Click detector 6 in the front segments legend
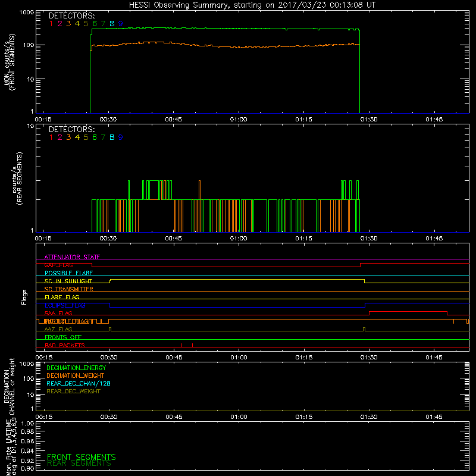The height and width of the screenshot is (476, 476). click(x=95, y=24)
